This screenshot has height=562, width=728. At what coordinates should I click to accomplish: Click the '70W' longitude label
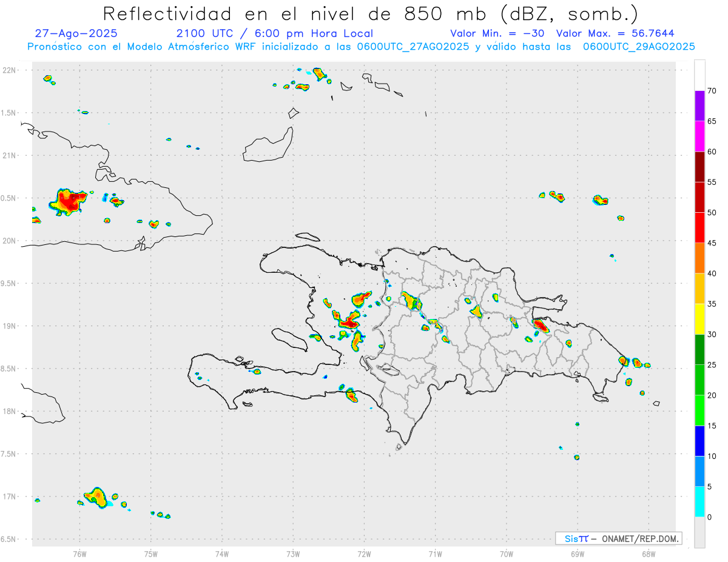pyautogui.click(x=507, y=554)
